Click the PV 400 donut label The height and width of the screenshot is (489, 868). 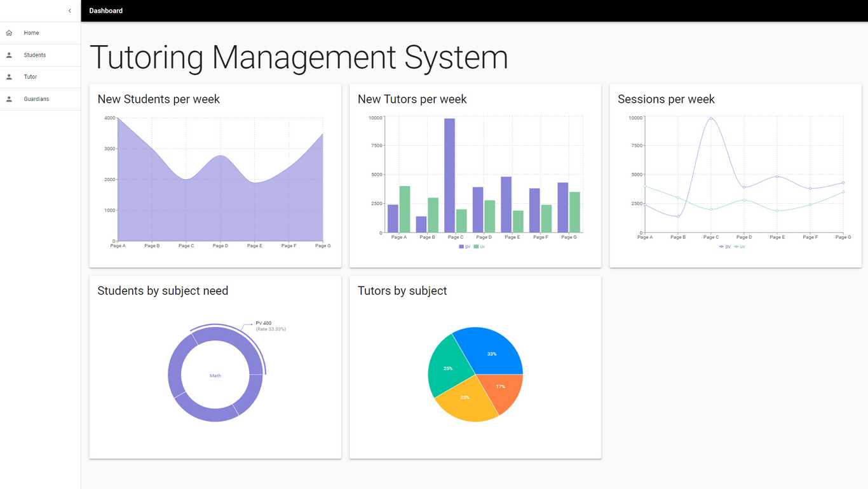[263, 323]
